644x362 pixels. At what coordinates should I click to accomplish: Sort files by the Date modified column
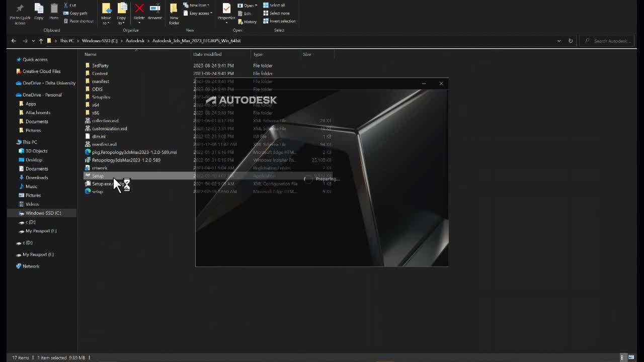tap(207, 54)
